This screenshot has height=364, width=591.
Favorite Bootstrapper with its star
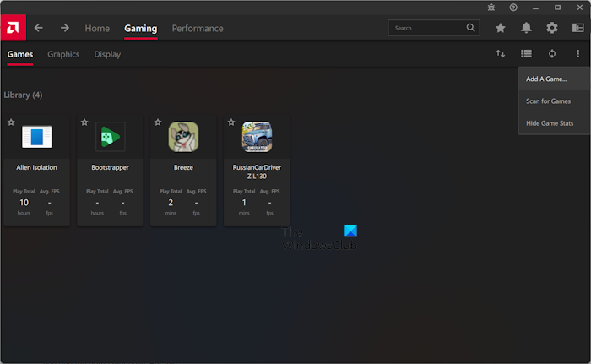point(84,122)
